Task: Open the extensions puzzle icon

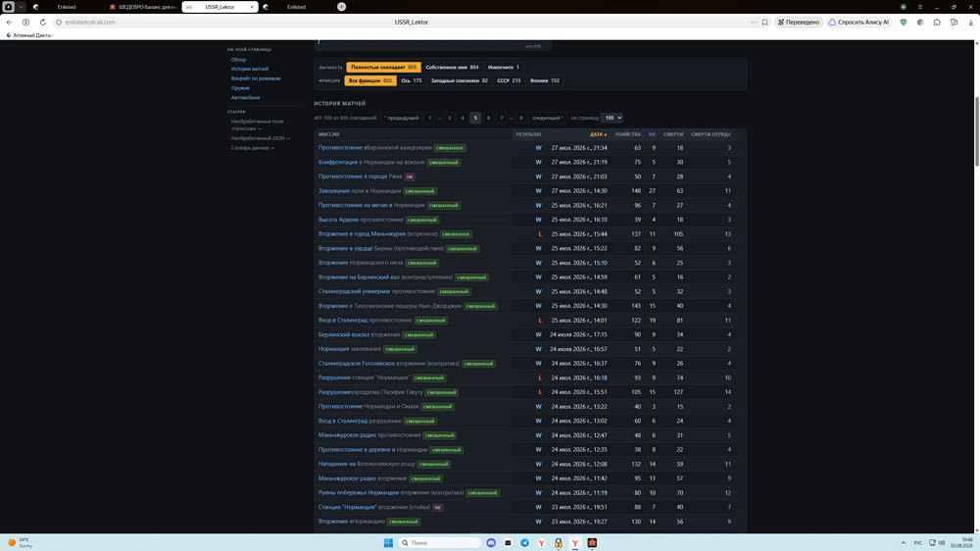Action: click(x=937, y=22)
